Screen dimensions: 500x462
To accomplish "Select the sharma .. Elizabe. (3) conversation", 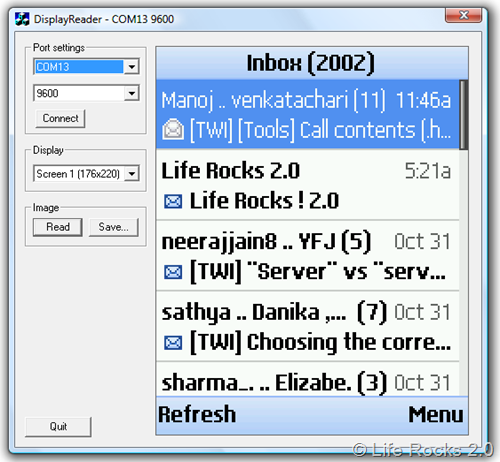I will coord(307,380).
